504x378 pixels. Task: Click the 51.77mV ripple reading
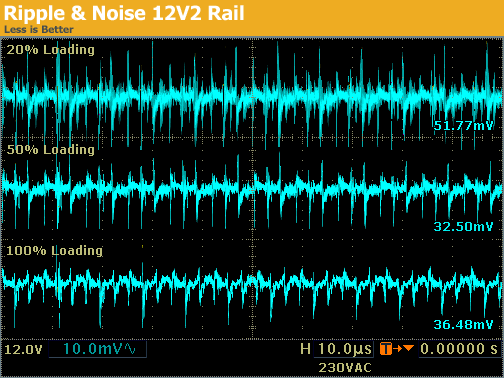[x=463, y=126]
